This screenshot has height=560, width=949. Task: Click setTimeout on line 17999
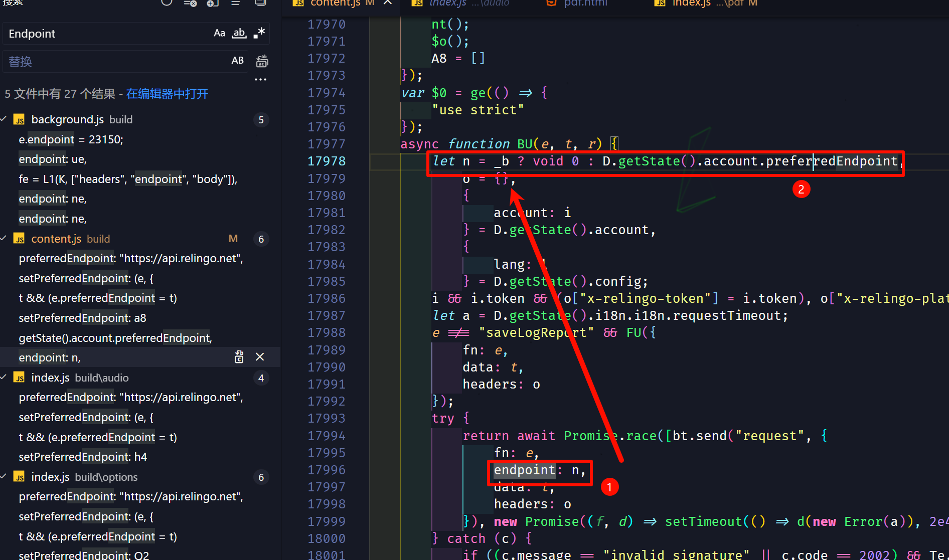703,521
